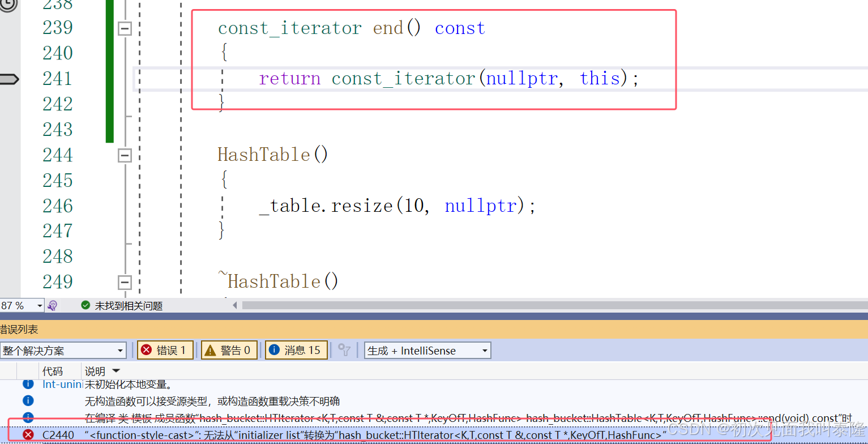
Task: Click the 'this' keyword on line 241
Action: tap(600, 79)
